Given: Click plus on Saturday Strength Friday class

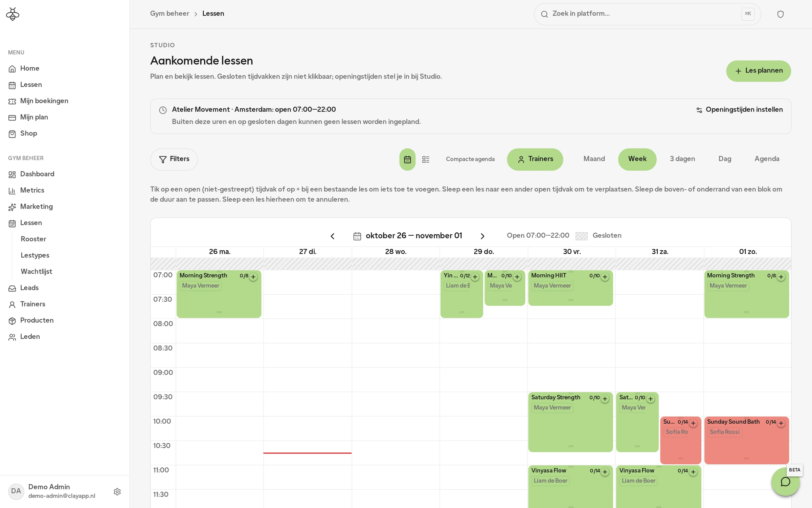Looking at the screenshot, I should (x=605, y=399).
